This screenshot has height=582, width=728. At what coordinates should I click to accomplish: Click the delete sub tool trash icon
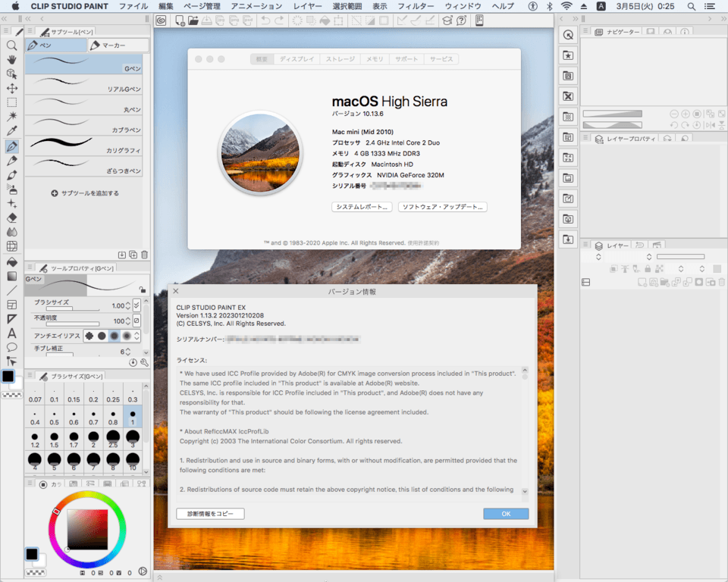pos(144,255)
